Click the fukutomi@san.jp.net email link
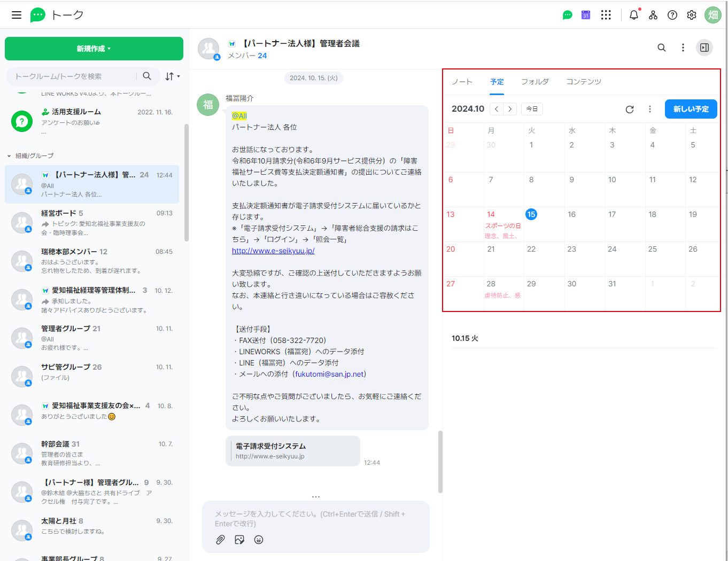Viewport: 728px width, 561px height. [x=329, y=374]
